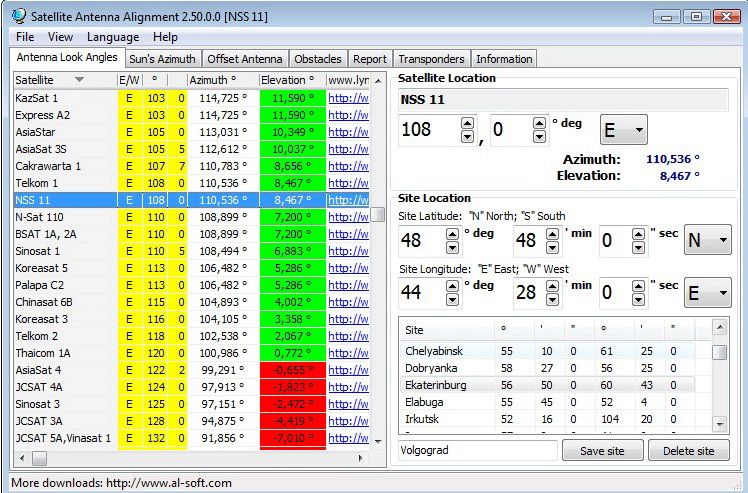748x493 pixels.
Task: Open the link in KazSat 1 row
Action: coord(348,98)
